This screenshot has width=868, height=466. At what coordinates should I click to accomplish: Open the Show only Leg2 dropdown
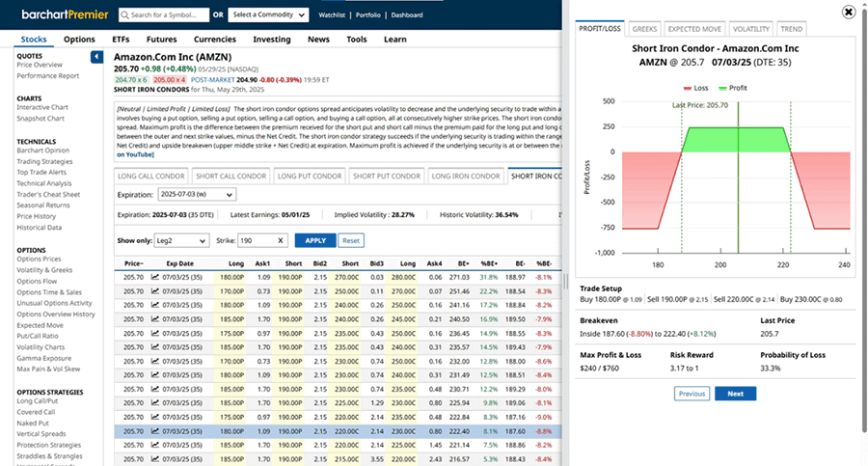[x=181, y=240]
